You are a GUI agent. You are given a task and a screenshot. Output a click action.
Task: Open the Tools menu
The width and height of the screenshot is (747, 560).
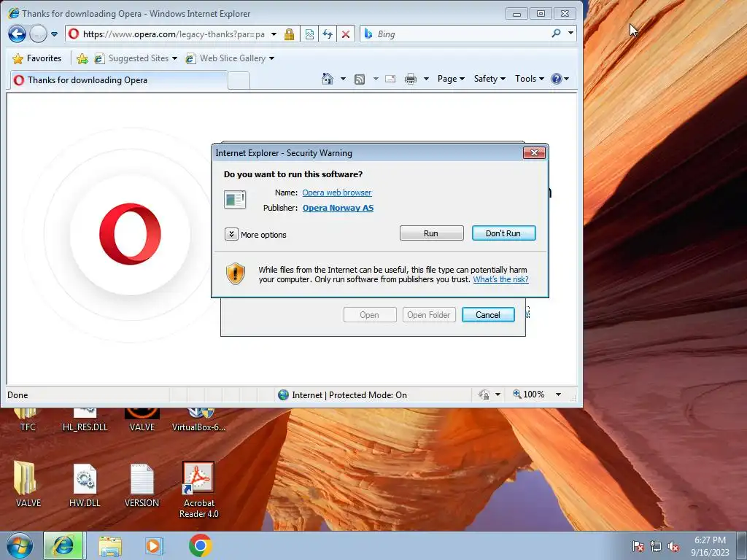pos(530,79)
